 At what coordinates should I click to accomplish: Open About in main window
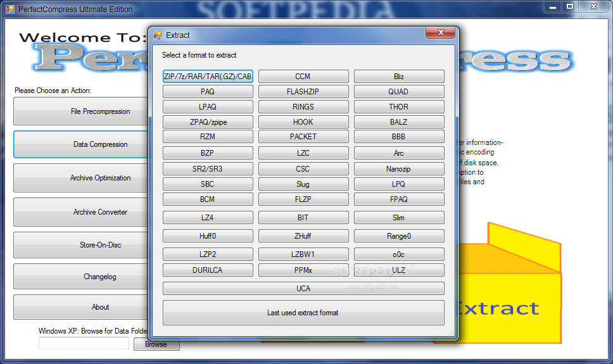click(81, 307)
